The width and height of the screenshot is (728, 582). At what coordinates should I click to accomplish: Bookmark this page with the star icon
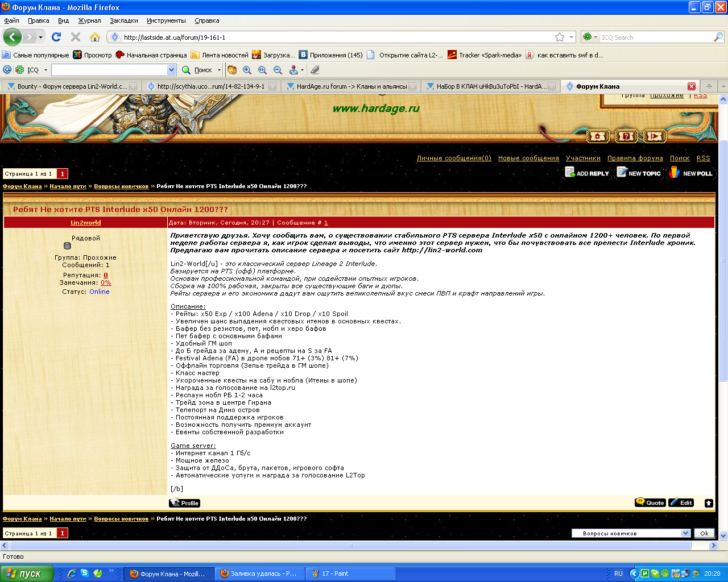560,37
